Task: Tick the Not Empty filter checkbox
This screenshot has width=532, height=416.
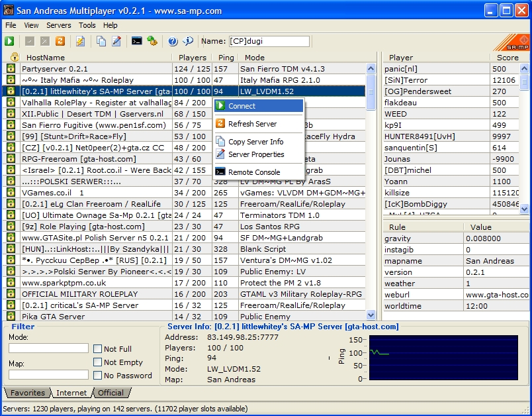Action: [x=98, y=362]
